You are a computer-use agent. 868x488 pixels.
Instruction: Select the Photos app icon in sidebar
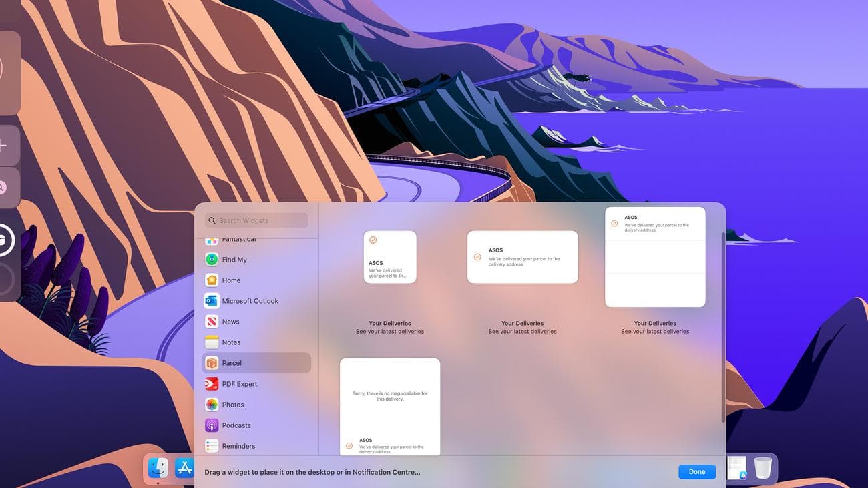(211, 404)
